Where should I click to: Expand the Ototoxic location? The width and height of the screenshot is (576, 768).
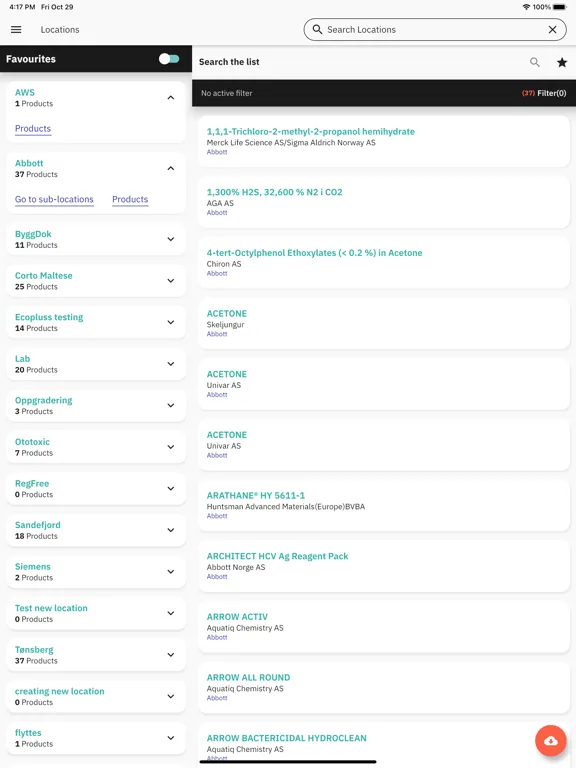(170, 447)
